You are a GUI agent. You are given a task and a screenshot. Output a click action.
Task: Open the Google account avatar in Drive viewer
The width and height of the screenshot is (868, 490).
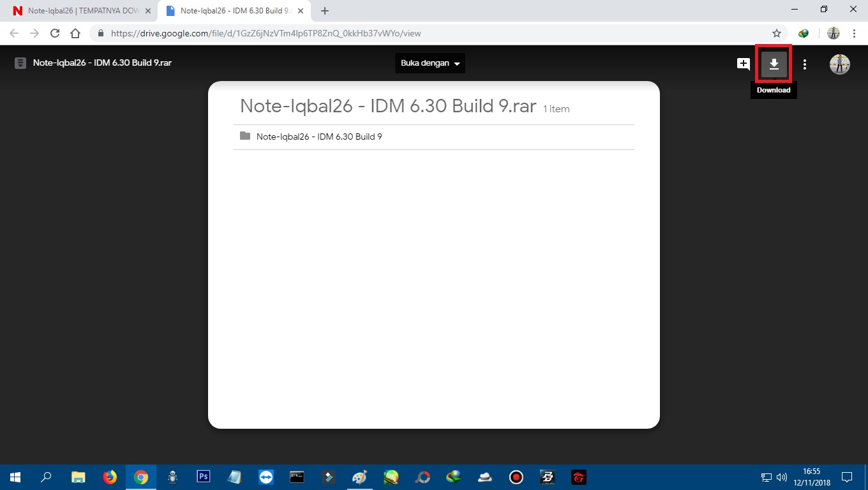pyautogui.click(x=839, y=64)
